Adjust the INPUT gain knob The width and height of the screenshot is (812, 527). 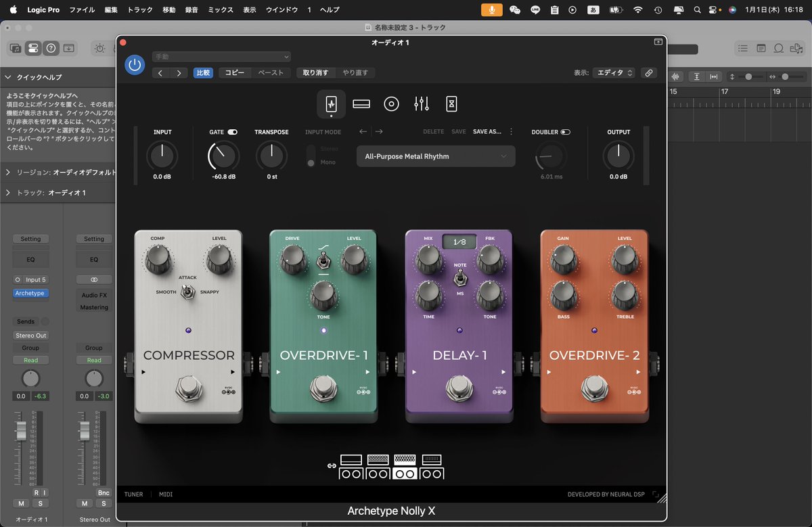tap(162, 156)
